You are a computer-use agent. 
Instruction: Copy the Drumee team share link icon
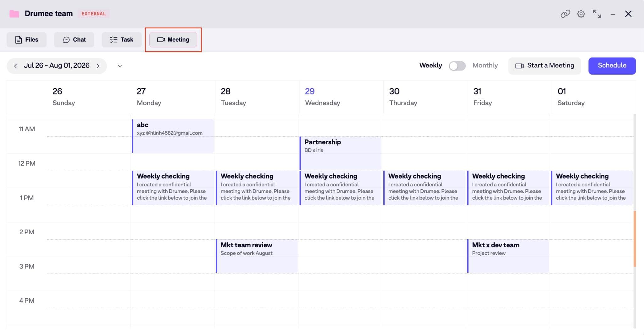[565, 14]
